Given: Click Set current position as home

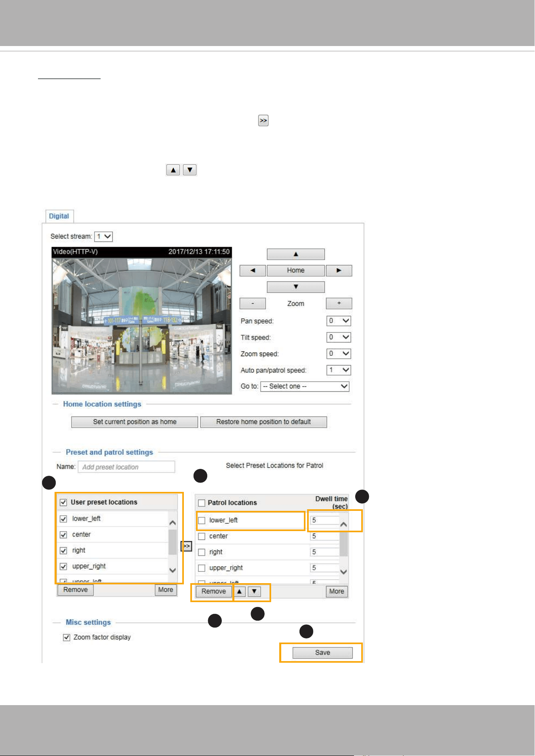Looking at the screenshot, I should click(x=135, y=422).
